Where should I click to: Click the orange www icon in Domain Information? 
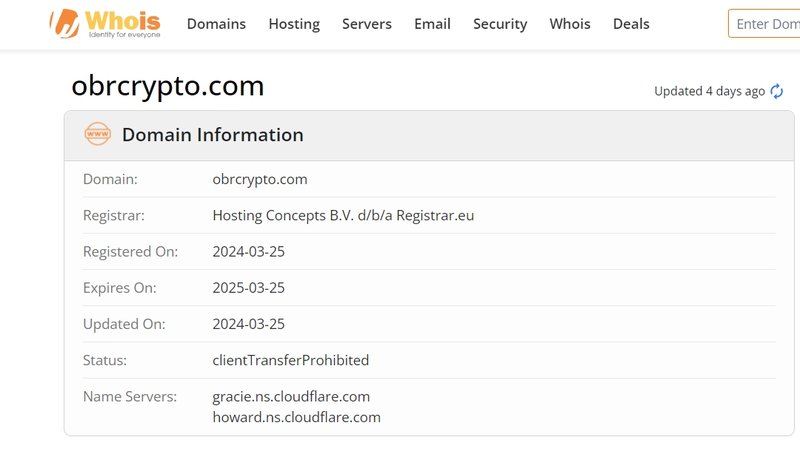pos(98,135)
